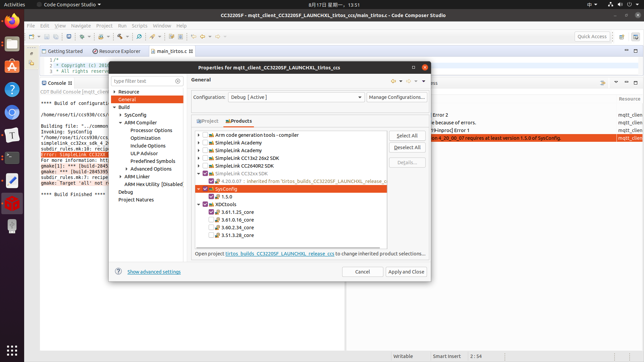Check the Arm code generation tools checkbox
Screen dimensions: 644x362
click(205, 135)
